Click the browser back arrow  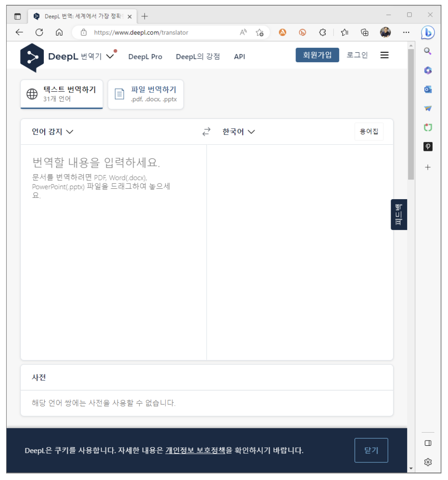click(19, 32)
